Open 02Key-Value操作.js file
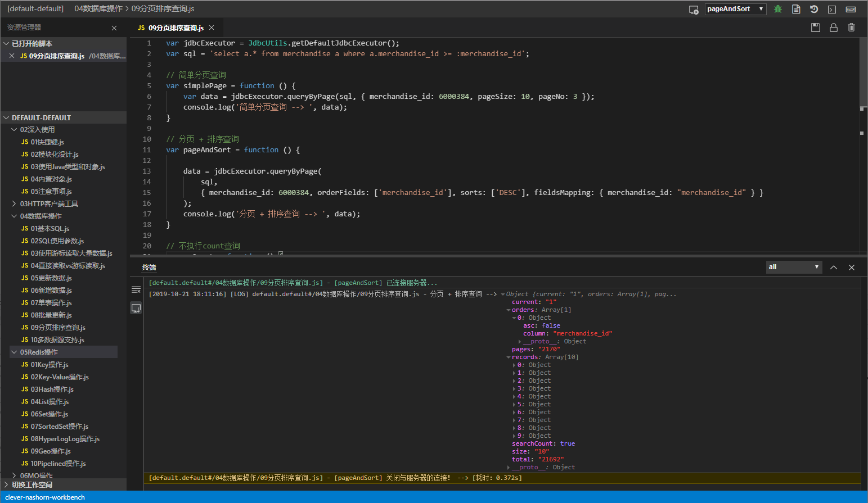 coord(60,377)
